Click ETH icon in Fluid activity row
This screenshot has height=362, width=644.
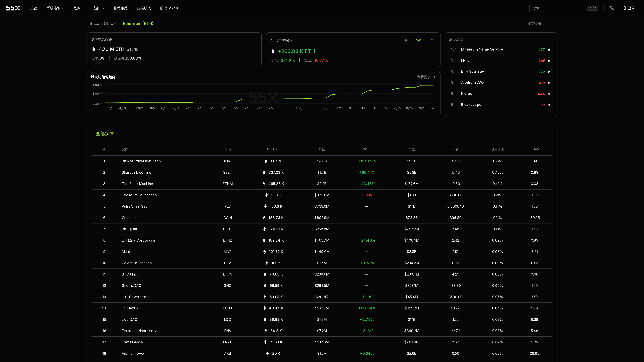[x=549, y=61]
